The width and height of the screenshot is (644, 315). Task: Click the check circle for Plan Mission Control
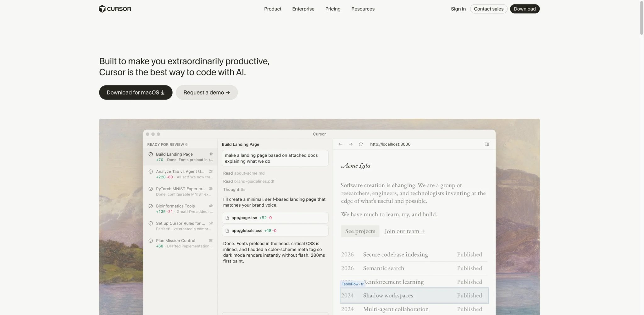[x=151, y=241]
